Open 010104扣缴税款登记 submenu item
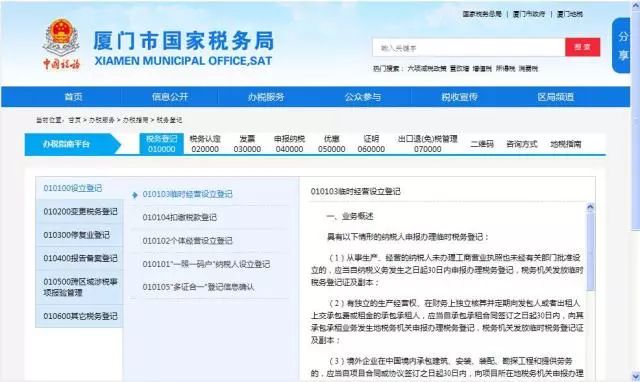This screenshot has width=640, height=382. click(x=180, y=218)
